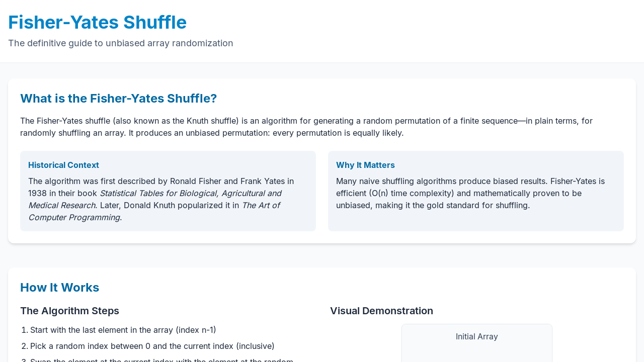This screenshot has height=362, width=644.
Task: Click The Algorithm Steps subheading
Action: pyautogui.click(x=69, y=311)
